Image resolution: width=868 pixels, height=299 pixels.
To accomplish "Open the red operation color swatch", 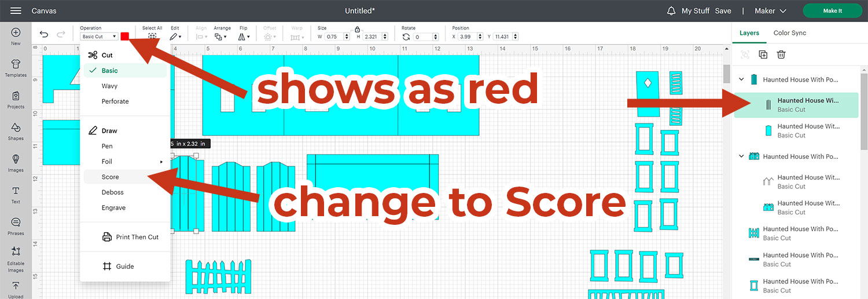I will click(125, 37).
